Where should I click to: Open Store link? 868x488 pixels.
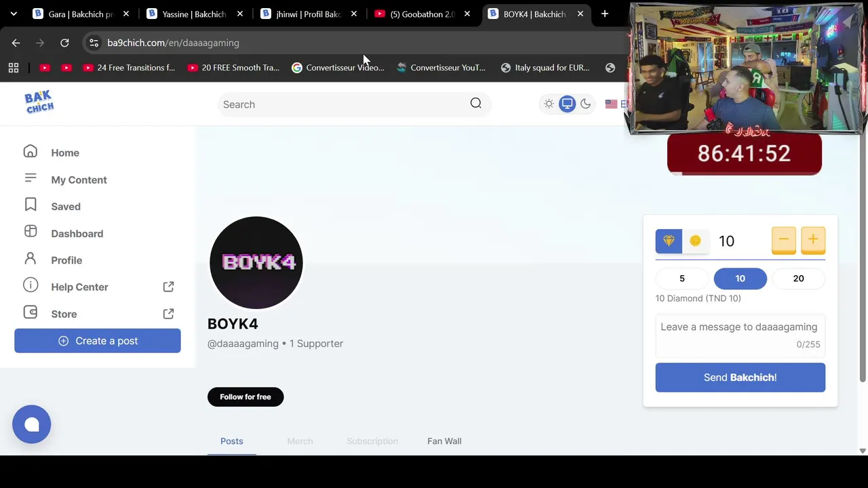(x=64, y=314)
